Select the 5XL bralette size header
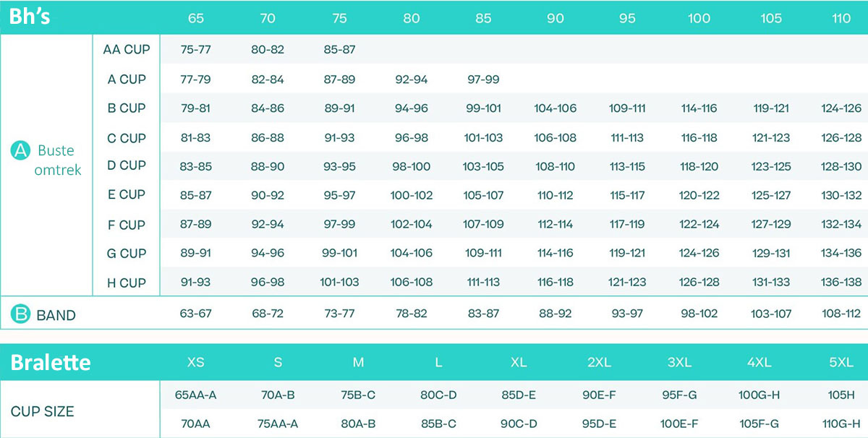 [841, 362]
